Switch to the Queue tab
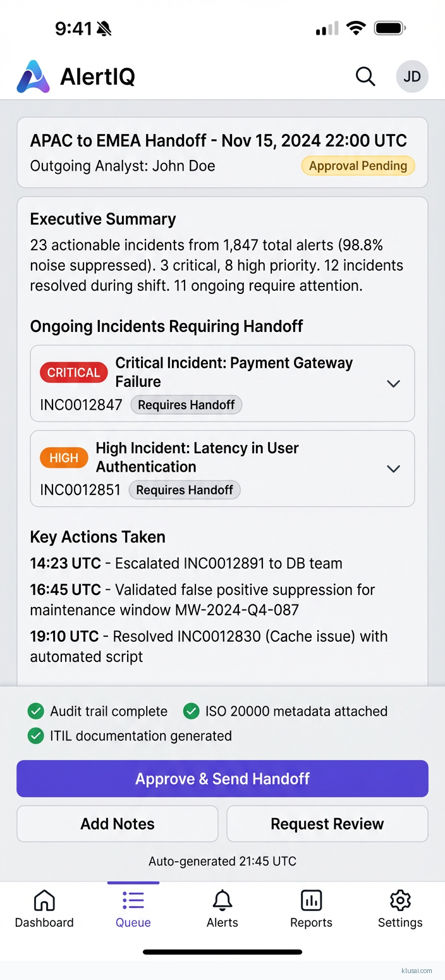The width and height of the screenshot is (445, 980). pyautogui.click(x=133, y=909)
